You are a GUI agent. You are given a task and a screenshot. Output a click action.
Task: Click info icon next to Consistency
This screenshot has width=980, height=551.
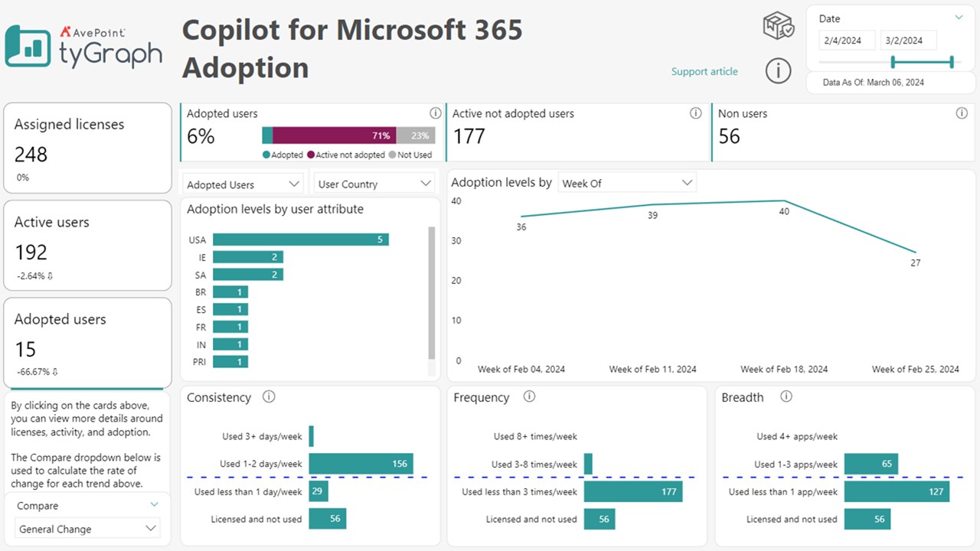coord(268,396)
